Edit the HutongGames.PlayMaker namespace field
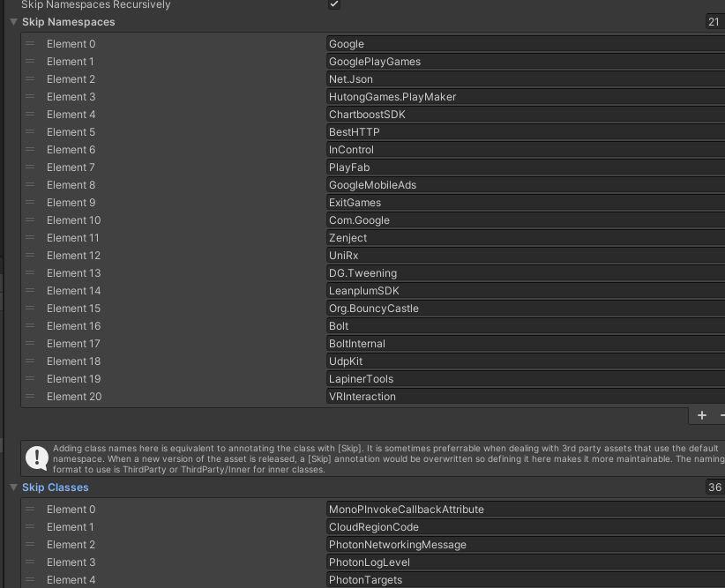Viewport: 725px width, 588px height. (x=526, y=97)
